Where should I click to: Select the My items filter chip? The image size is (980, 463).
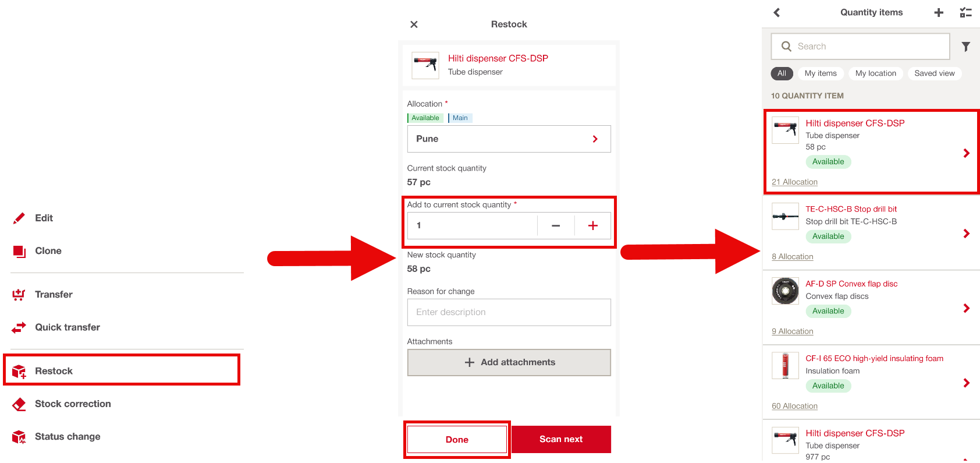coord(821,73)
